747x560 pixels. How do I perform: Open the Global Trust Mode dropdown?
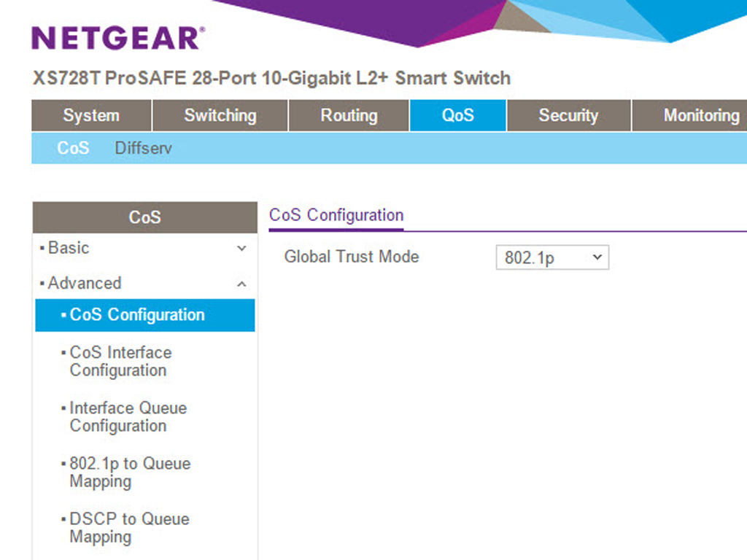pyautogui.click(x=552, y=257)
